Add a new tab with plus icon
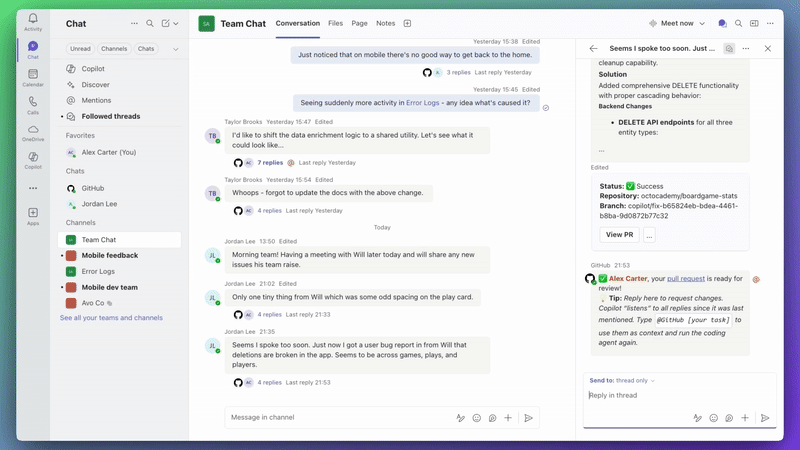800x450 pixels. point(407,23)
